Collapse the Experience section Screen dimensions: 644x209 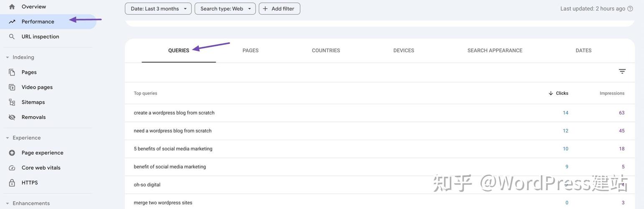[8, 138]
